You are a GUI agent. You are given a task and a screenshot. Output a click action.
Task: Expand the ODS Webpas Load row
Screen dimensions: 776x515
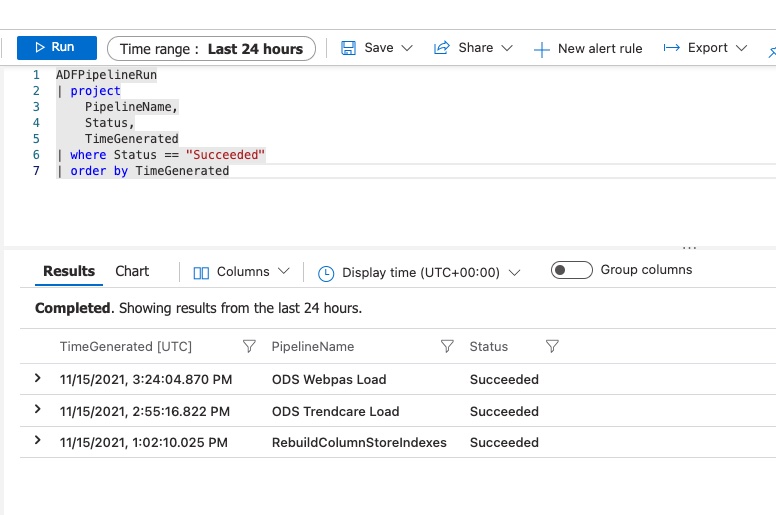pyautogui.click(x=38, y=378)
